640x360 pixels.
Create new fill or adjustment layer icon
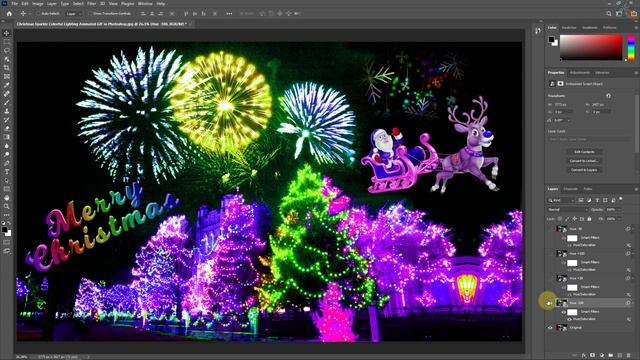(602, 356)
